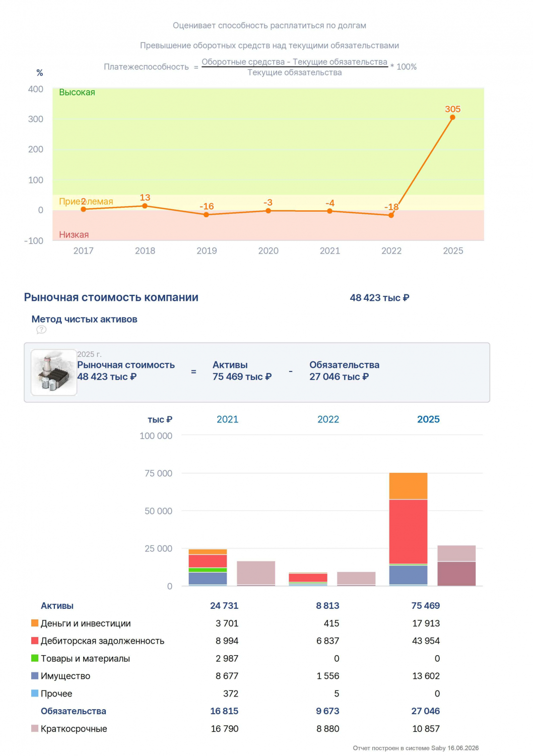Click the dark pink segment of the 2025 liabilities bar
Viewport: 533px width, 756px height.
tap(456, 574)
